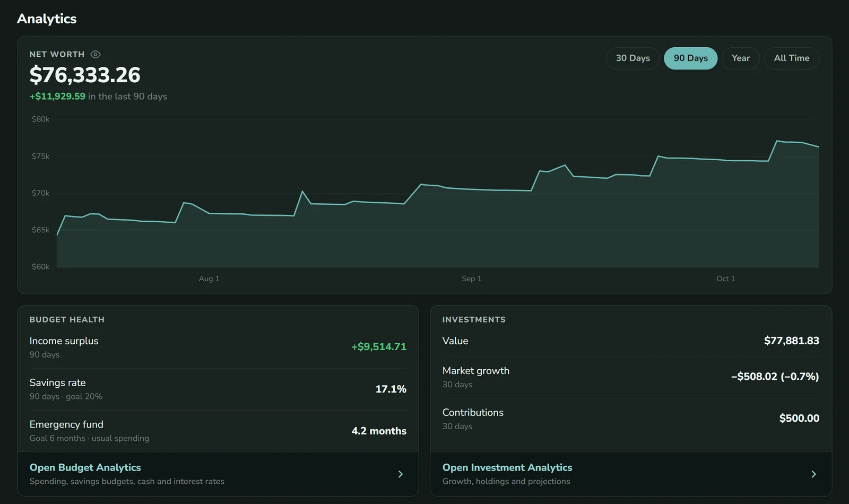Click chevron arrow beside Open Budget Analytics
849x504 pixels.
401,474
